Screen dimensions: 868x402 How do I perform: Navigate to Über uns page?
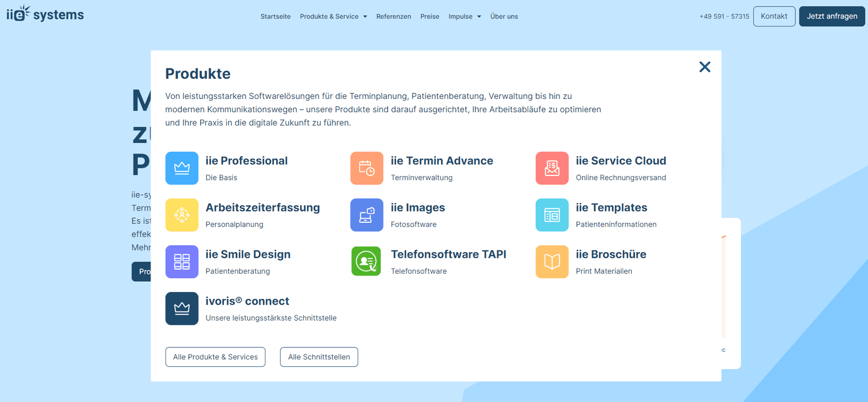(x=504, y=16)
